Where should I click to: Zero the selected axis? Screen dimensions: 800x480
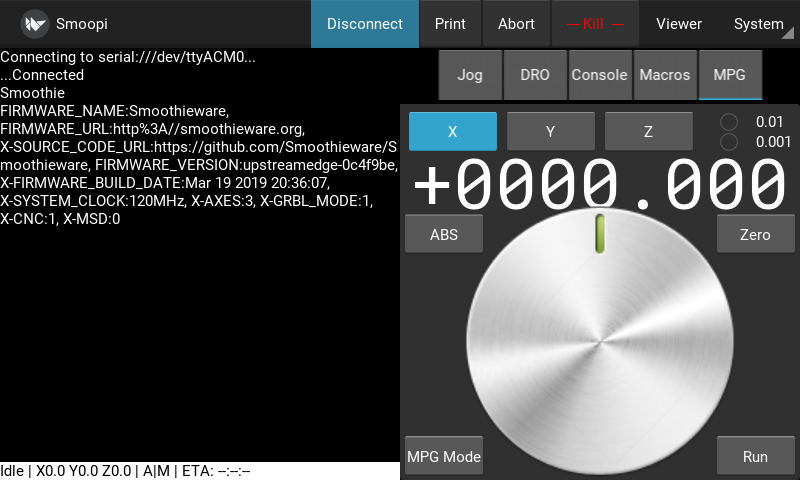[756, 234]
